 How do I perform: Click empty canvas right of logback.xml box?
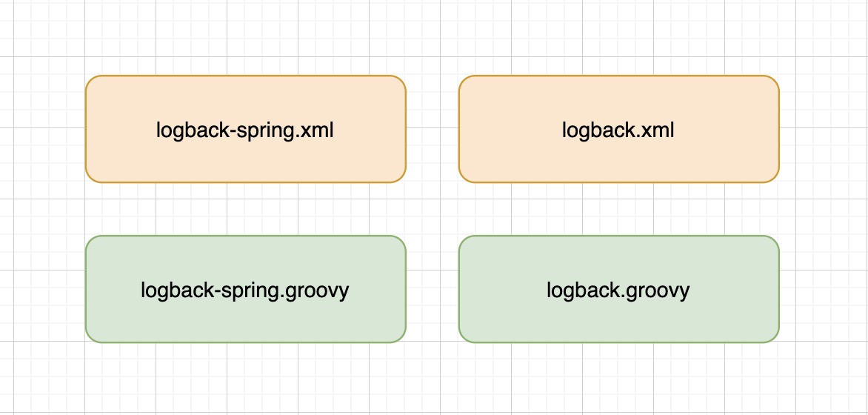click(x=824, y=128)
